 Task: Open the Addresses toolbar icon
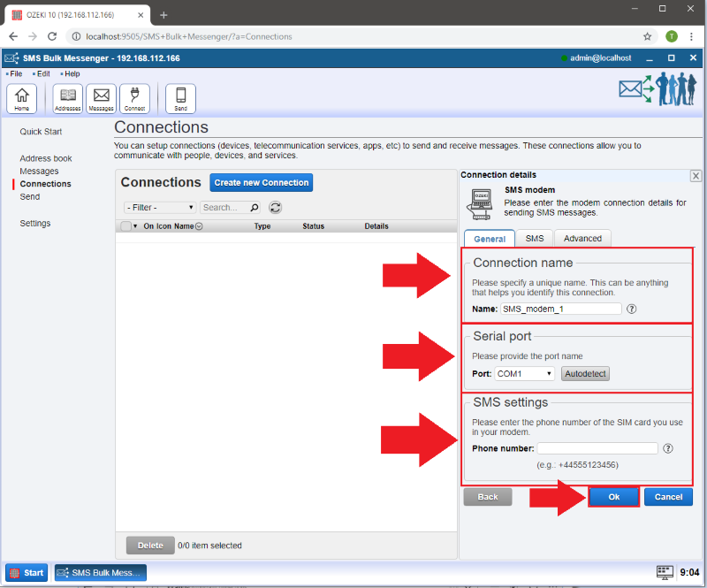click(x=67, y=98)
